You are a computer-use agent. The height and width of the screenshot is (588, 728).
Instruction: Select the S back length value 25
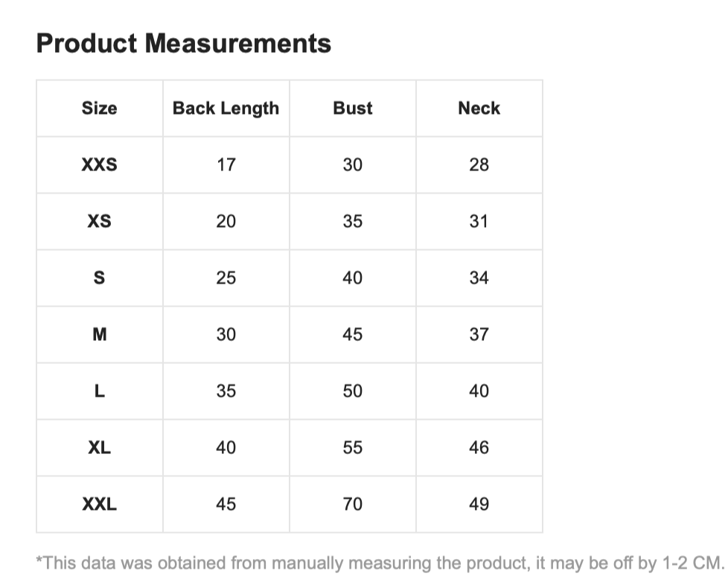226,278
